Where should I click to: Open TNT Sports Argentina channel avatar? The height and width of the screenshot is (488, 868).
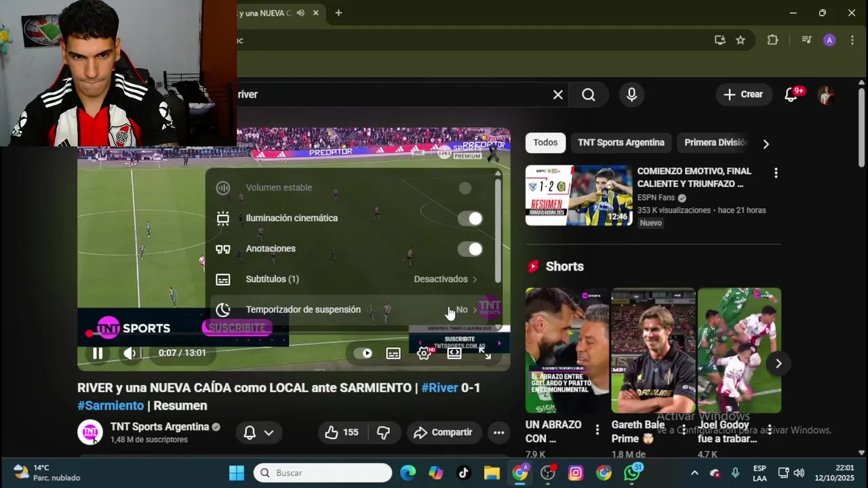(x=90, y=432)
